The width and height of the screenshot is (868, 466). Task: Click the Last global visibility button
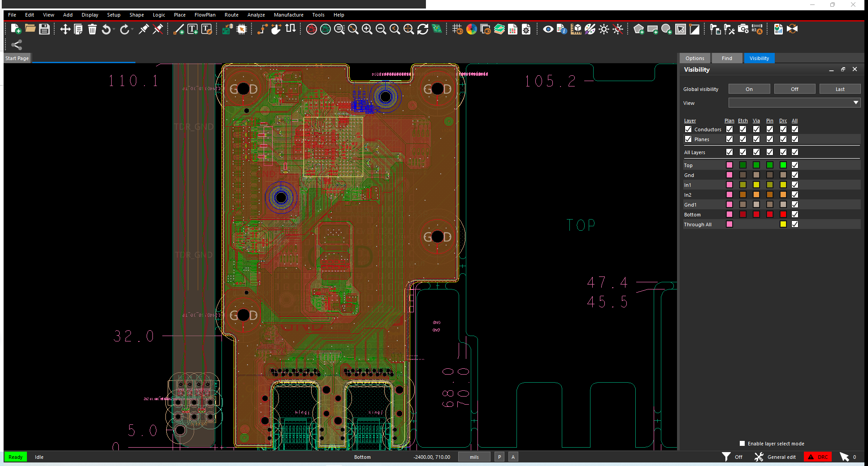840,89
